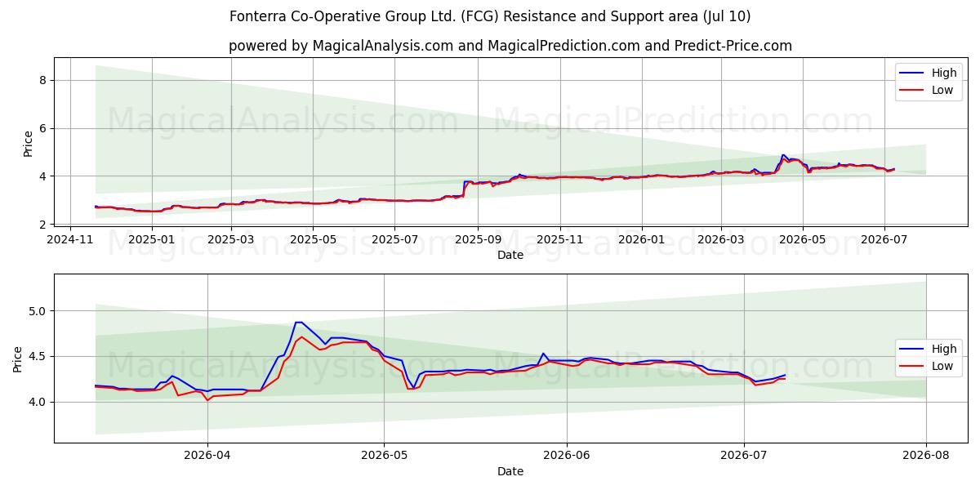The width and height of the screenshot is (980, 490).
Task: Click the '2026-04' x-axis label on the bottom chart
Action: coord(207,456)
